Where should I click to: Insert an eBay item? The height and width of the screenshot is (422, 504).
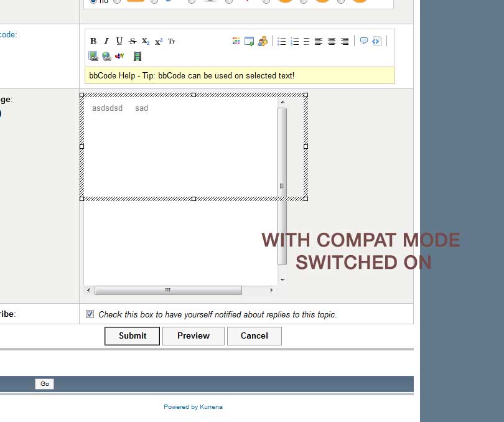[x=119, y=57]
